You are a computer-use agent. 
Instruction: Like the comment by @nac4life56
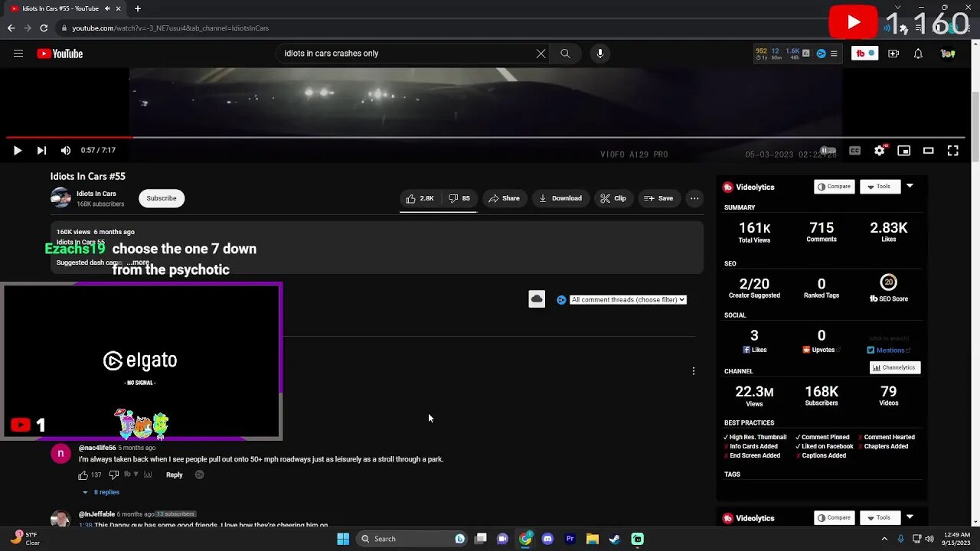[x=83, y=475]
